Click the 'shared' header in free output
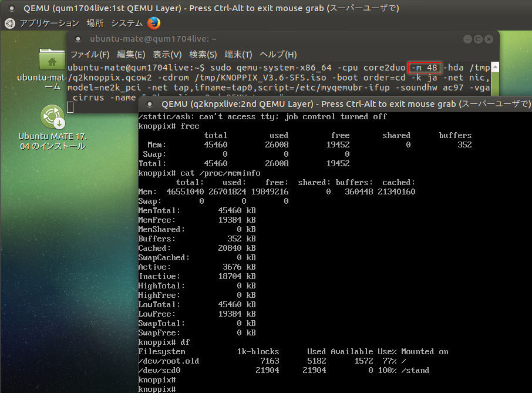 (x=396, y=136)
